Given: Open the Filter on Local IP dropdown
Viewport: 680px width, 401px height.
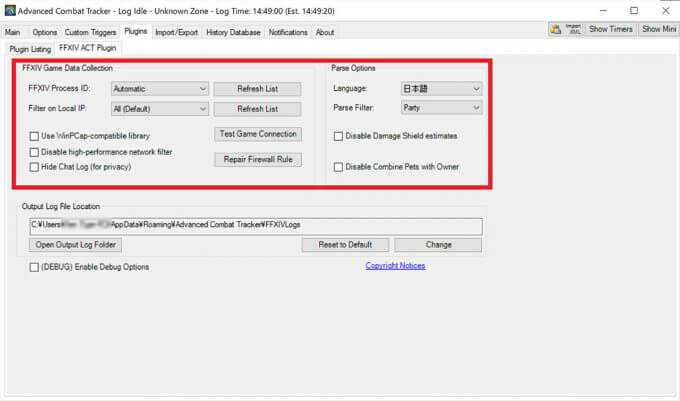Looking at the screenshot, I should point(159,109).
